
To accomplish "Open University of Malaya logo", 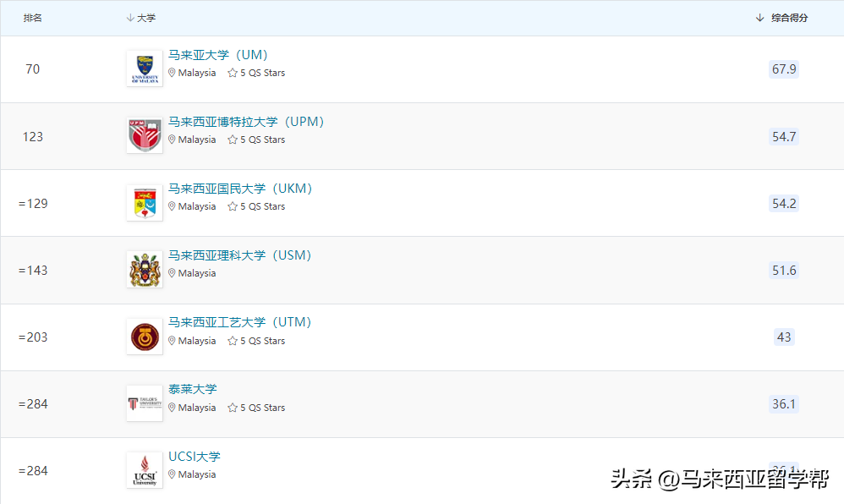I will click(x=145, y=68).
